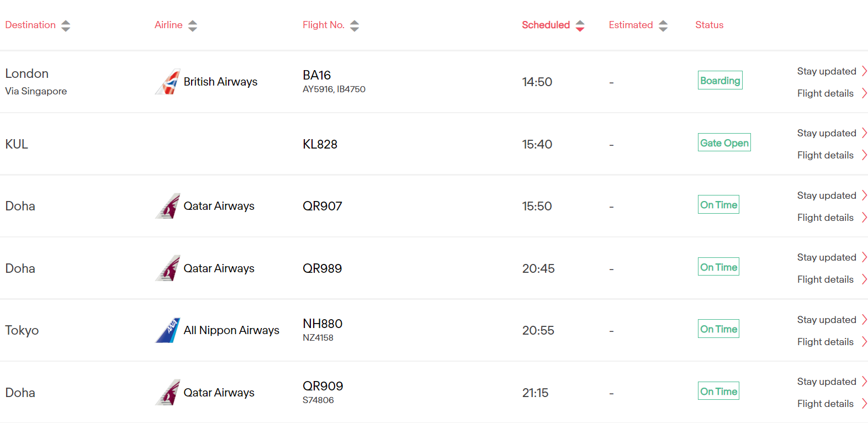Select the Status column header
The height and width of the screenshot is (423, 868).
click(709, 25)
